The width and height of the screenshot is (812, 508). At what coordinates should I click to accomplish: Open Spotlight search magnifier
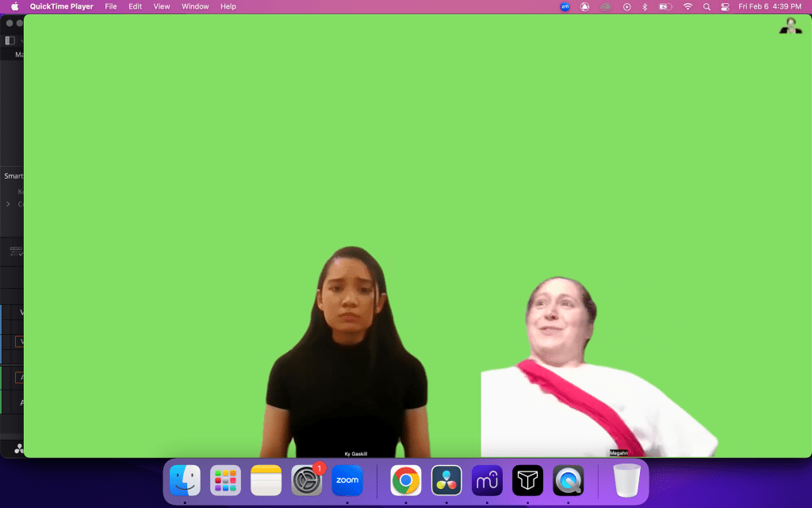[707, 6]
